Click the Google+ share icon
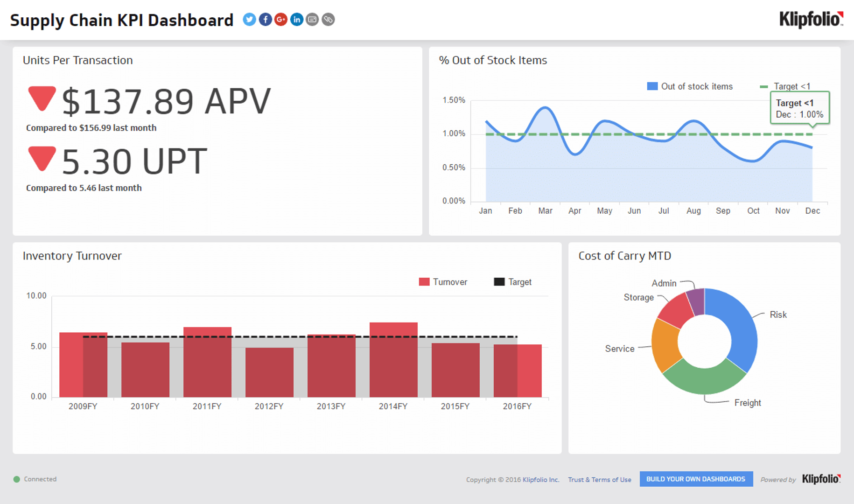854x504 pixels. pyautogui.click(x=280, y=20)
